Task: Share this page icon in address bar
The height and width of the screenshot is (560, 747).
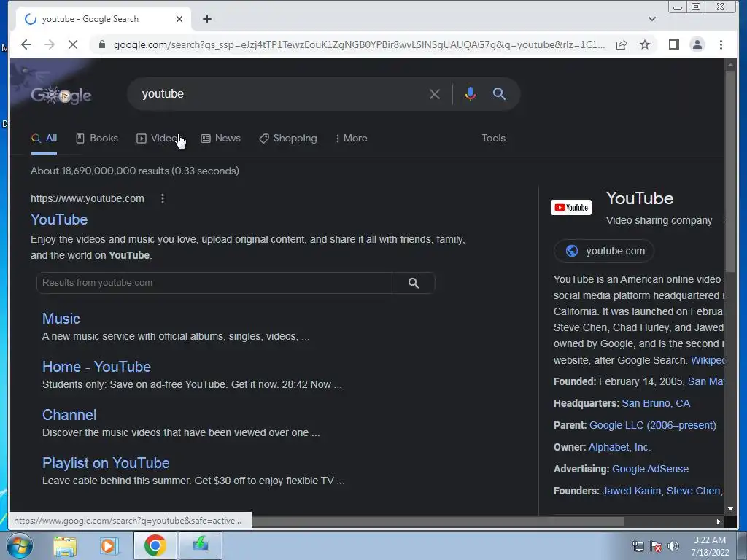Action: (x=622, y=44)
